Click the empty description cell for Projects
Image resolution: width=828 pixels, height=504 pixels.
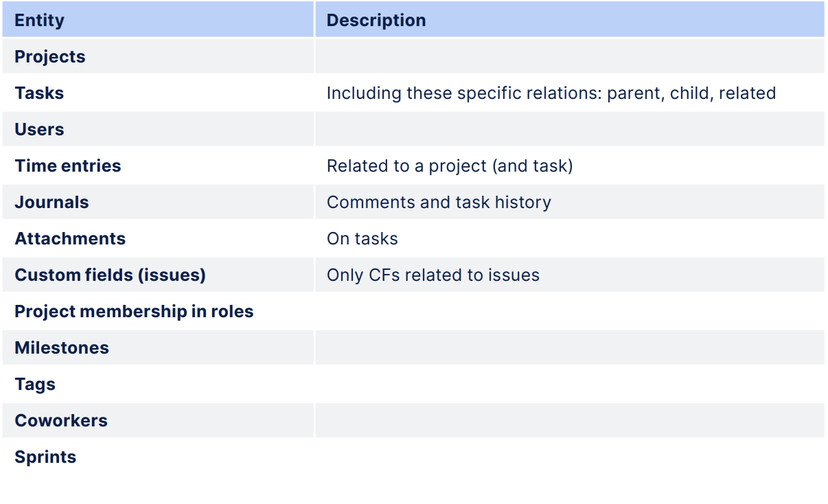(568, 57)
